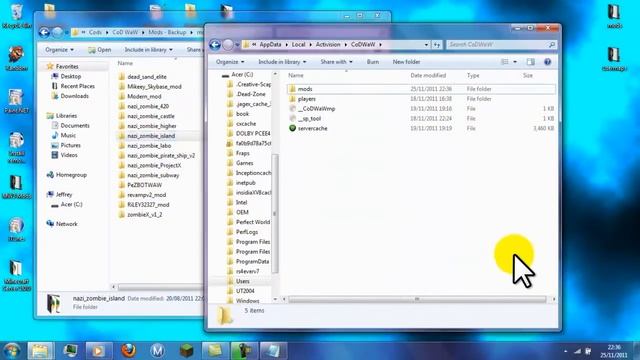Select dead_sand_elite folder
Screen dimensions: 640x360
pos(147,77)
